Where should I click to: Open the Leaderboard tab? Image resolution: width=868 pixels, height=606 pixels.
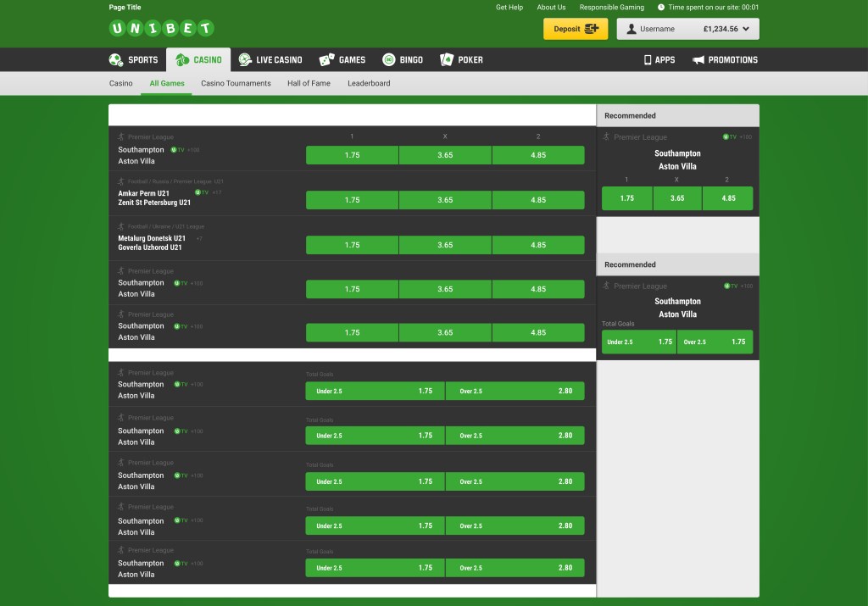pyautogui.click(x=369, y=83)
